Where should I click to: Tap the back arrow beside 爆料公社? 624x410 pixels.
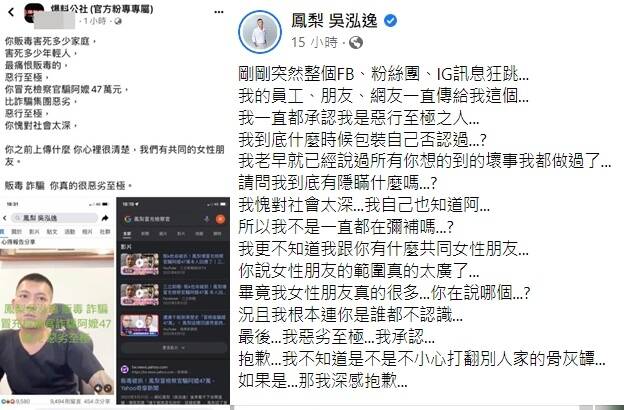11,12
